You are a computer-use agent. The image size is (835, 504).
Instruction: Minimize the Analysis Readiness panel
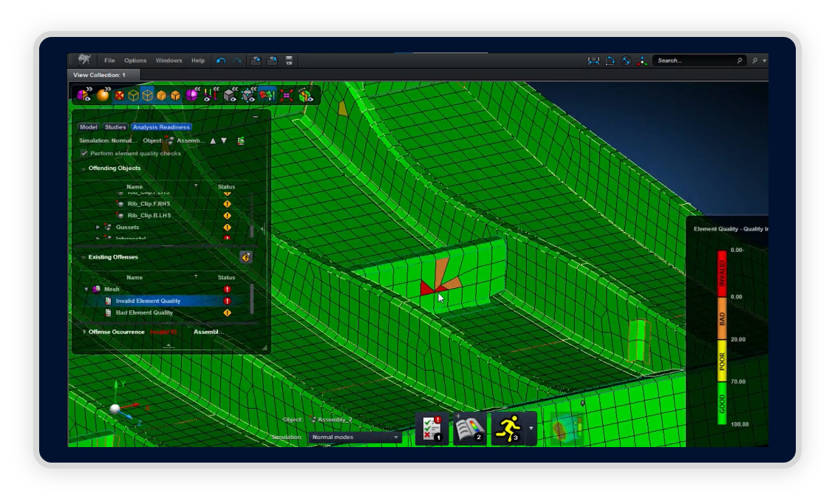(x=256, y=117)
